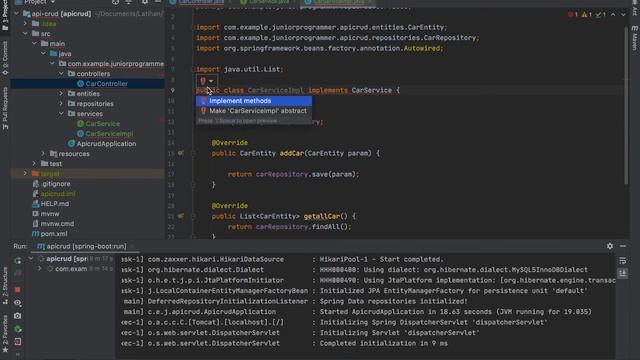Go to next highlighted error arrow

623,15
